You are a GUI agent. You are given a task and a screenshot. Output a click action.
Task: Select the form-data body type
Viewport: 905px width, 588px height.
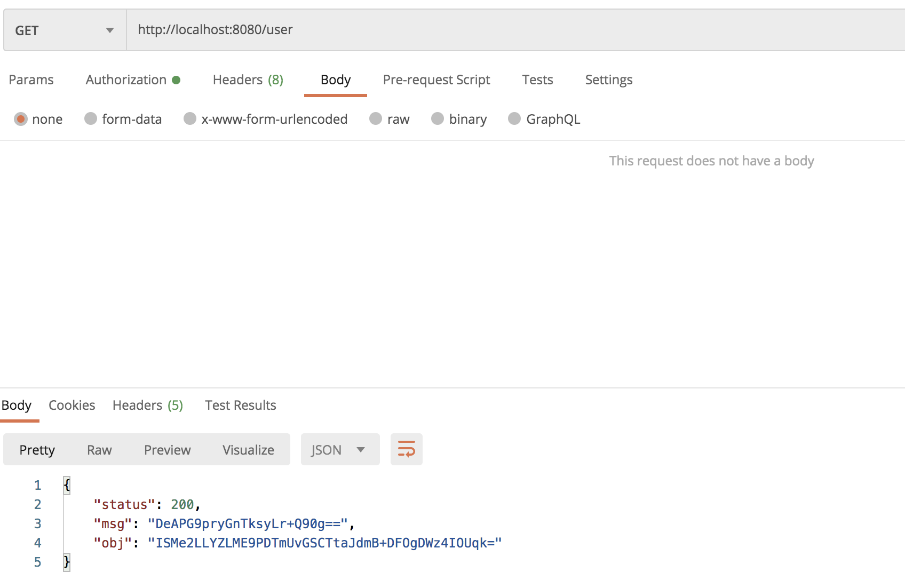click(91, 119)
